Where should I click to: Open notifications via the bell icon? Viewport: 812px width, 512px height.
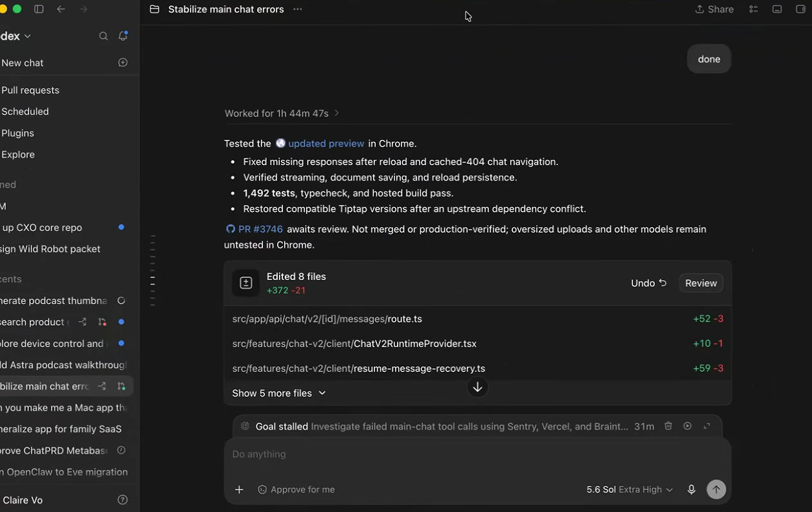point(122,36)
